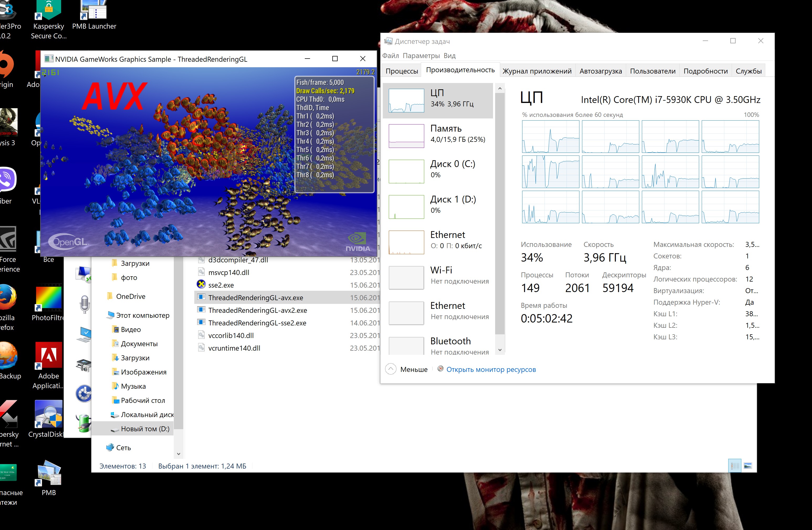This screenshot has height=530, width=812.
Task: Select Этот компьютер in navigation tree
Action: 142,315
